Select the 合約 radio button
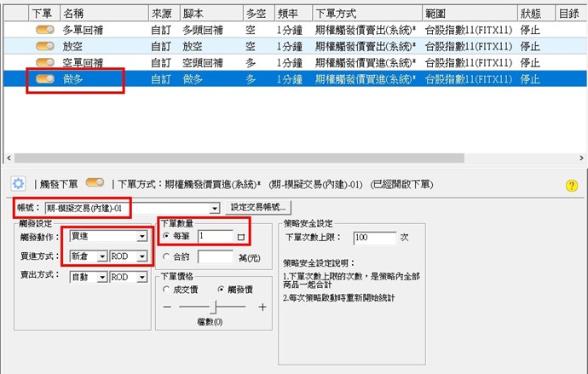Image resolution: width=588 pixels, height=374 pixels. point(166,256)
